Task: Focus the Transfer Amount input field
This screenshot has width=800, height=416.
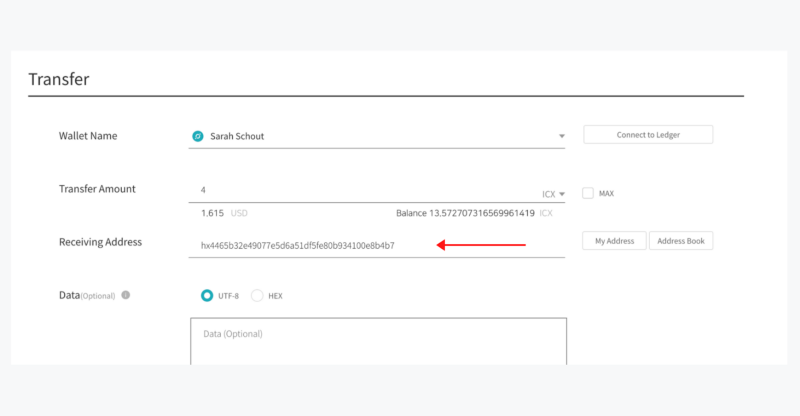Action: click(x=365, y=190)
